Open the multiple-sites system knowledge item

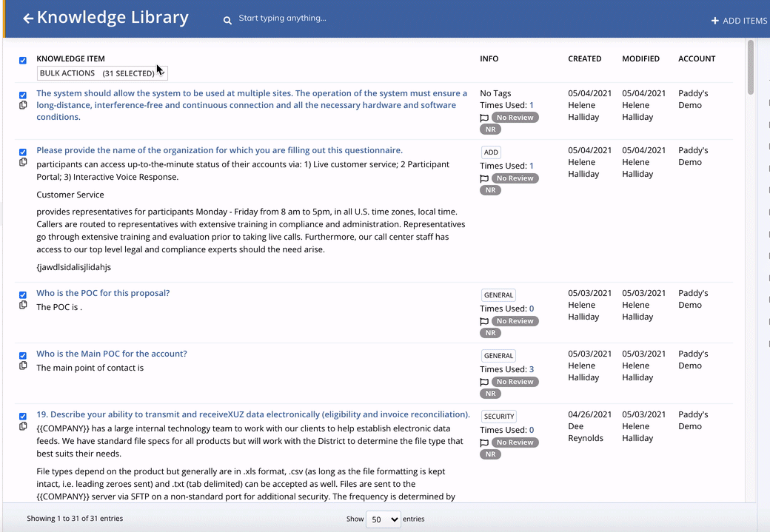pos(252,105)
